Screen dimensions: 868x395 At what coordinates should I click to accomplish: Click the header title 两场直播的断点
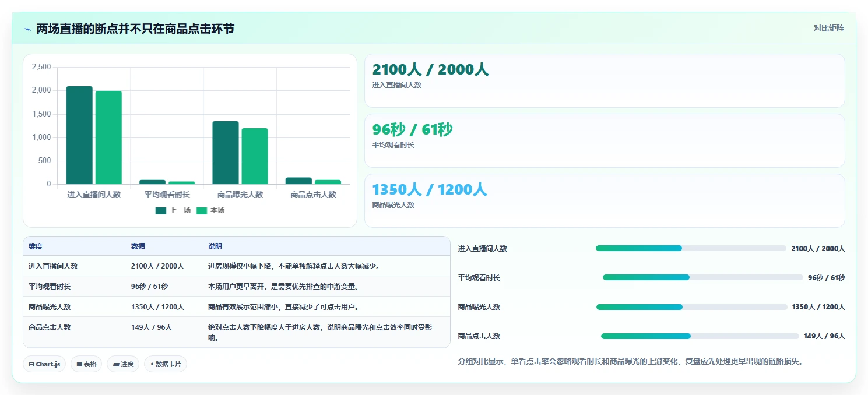tap(135, 29)
